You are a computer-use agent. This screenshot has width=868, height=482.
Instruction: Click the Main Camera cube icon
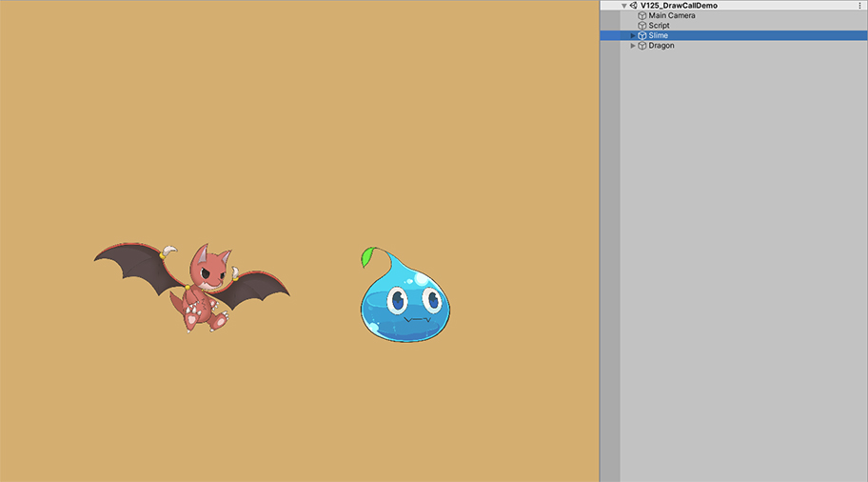pyautogui.click(x=642, y=15)
